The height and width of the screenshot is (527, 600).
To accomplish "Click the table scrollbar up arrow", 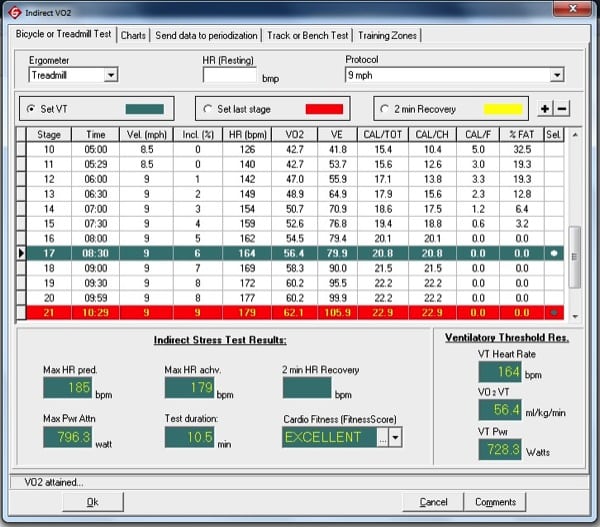I will [x=575, y=135].
